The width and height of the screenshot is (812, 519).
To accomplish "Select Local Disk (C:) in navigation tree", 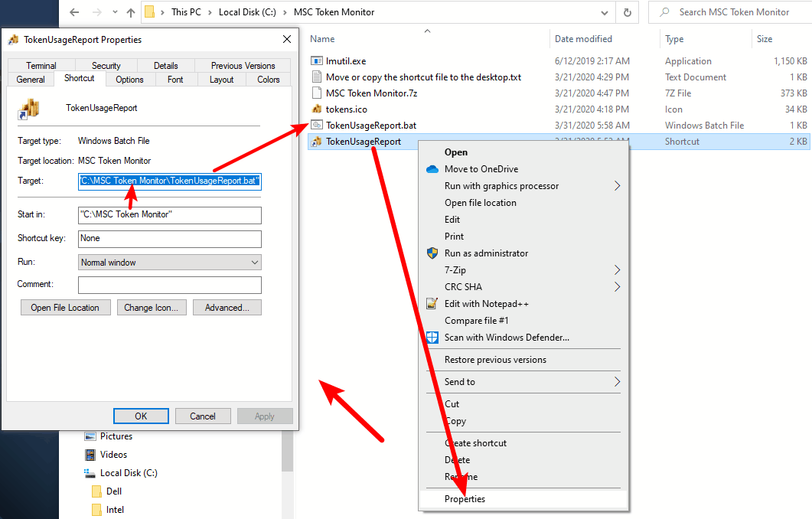I will pyautogui.click(x=129, y=473).
